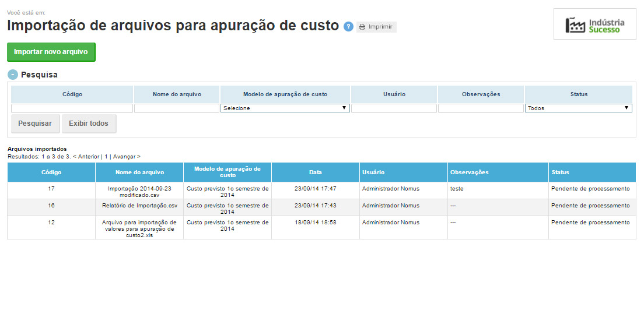Screen dimensions: 644x335
Task: Focus the Nome do arquivo search field
Action: (177, 108)
